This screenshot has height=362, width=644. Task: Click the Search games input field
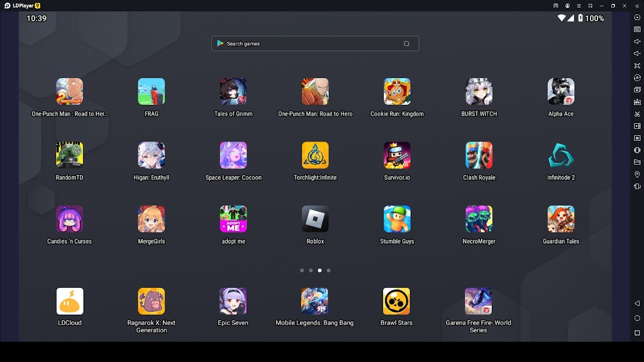coord(315,43)
